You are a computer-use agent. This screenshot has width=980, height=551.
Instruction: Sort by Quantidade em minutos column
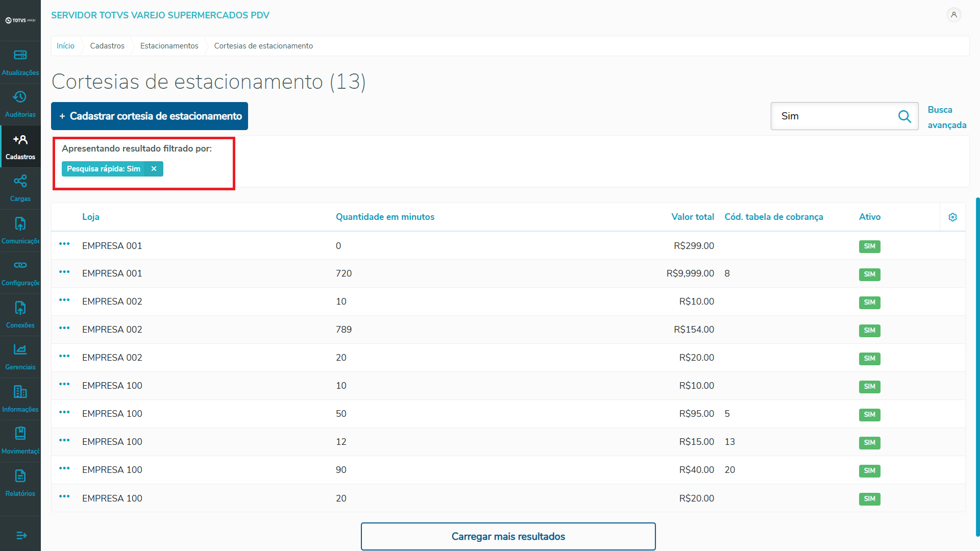pyautogui.click(x=385, y=217)
